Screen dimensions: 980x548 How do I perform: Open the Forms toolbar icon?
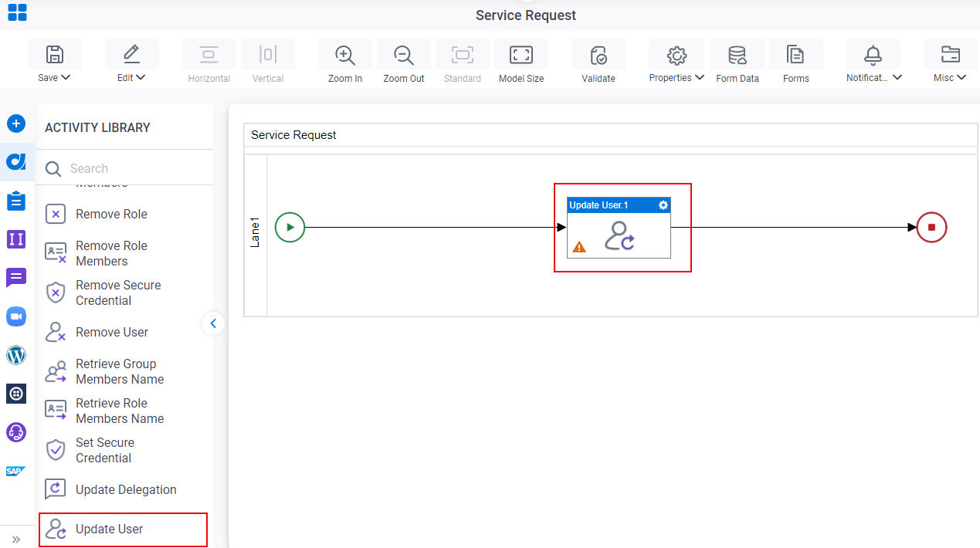coord(795,55)
